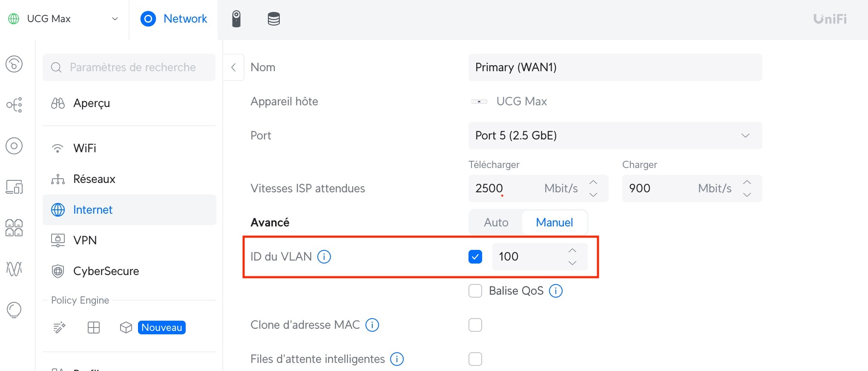Select Internet in the settings menu

tap(92, 210)
